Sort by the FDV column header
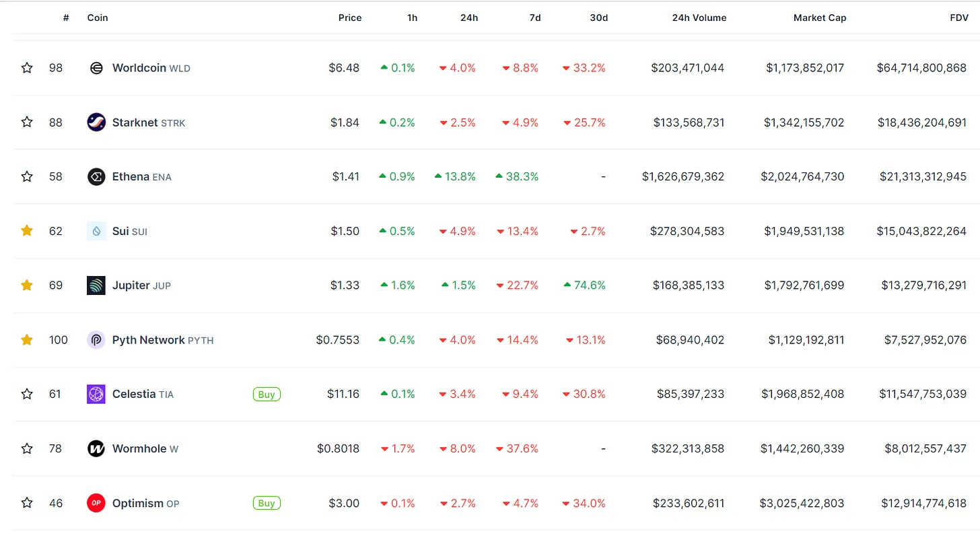 point(958,18)
